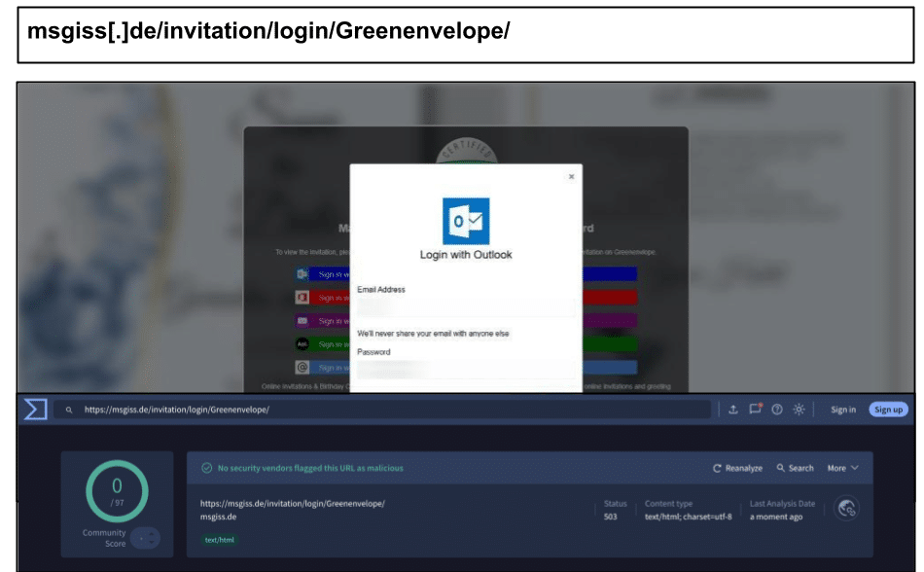The width and height of the screenshot is (924, 572).
Task: Click the Sign in link
Action: pyautogui.click(x=842, y=410)
